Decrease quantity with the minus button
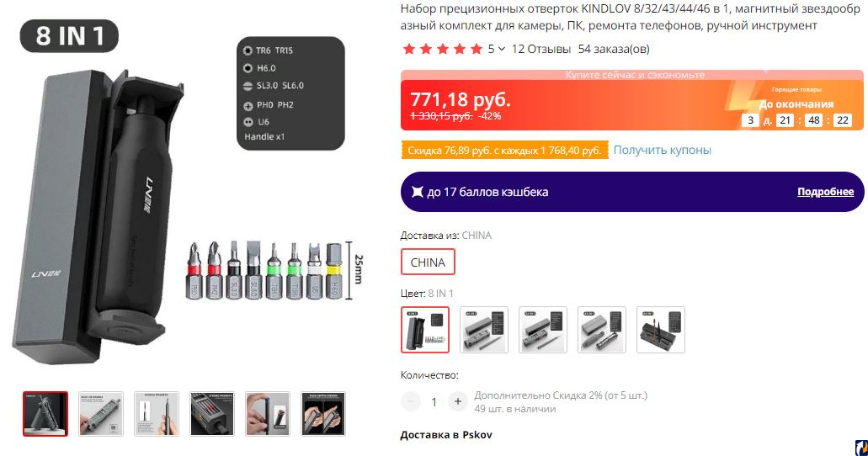868x456 pixels. (411, 401)
